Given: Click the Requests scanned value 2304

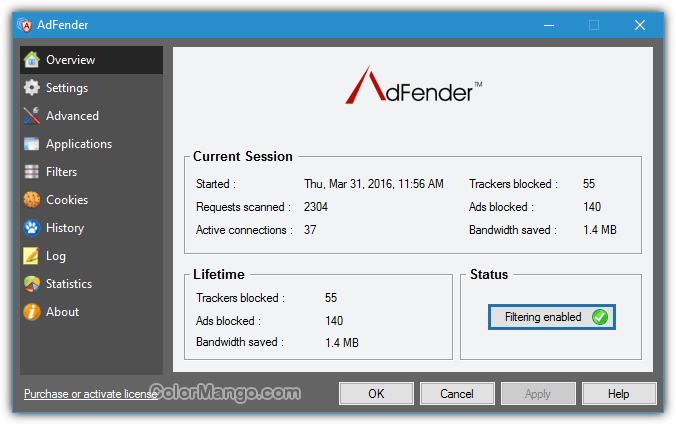Looking at the screenshot, I should click(x=316, y=207).
